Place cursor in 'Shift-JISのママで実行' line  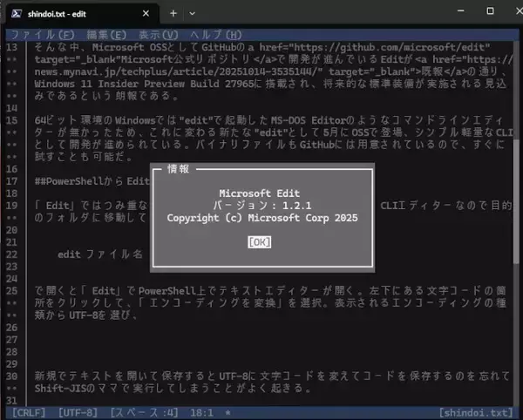pos(173,388)
